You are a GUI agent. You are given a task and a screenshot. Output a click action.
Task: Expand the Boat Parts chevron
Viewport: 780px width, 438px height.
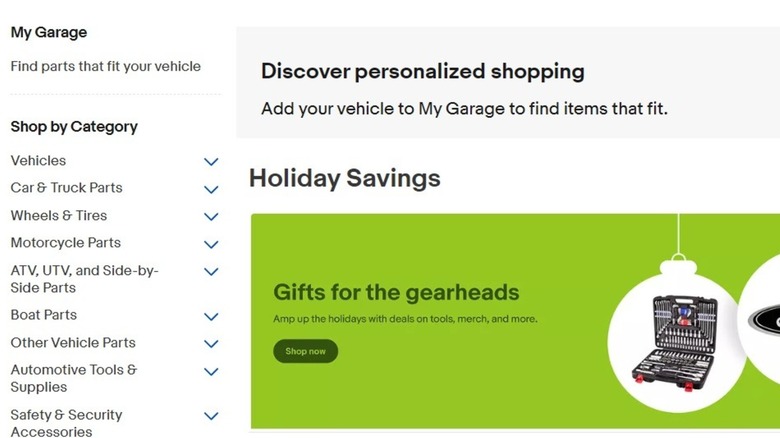[211, 316]
